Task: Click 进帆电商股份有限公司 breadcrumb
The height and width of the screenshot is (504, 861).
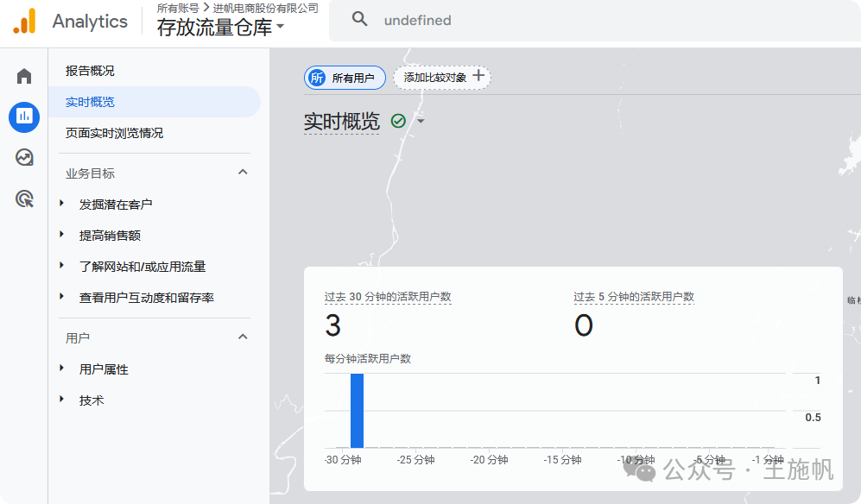Action: pyautogui.click(x=266, y=9)
